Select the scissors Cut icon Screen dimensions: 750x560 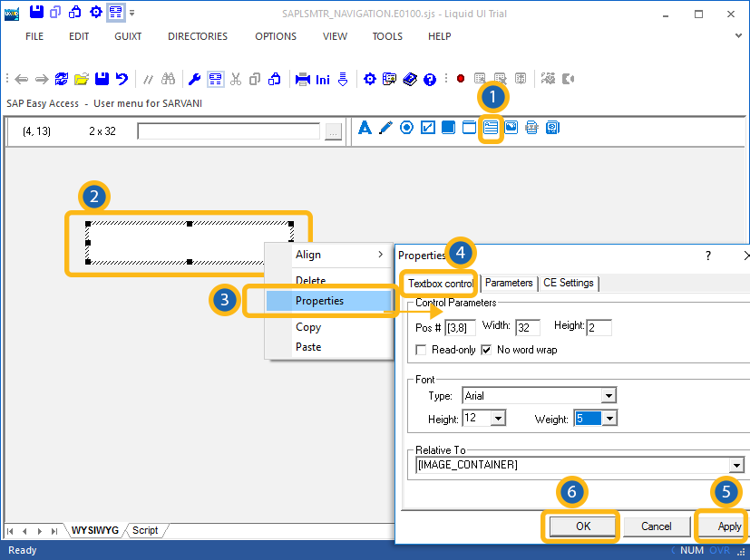point(236,80)
